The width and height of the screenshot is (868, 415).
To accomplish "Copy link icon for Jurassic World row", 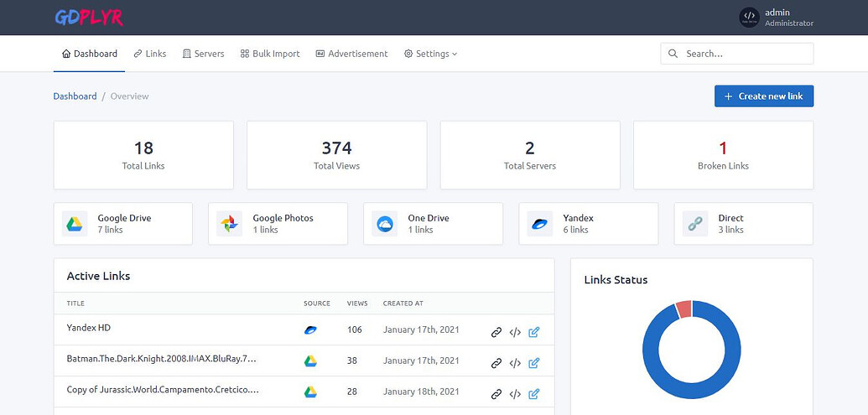I will pyautogui.click(x=496, y=394).
